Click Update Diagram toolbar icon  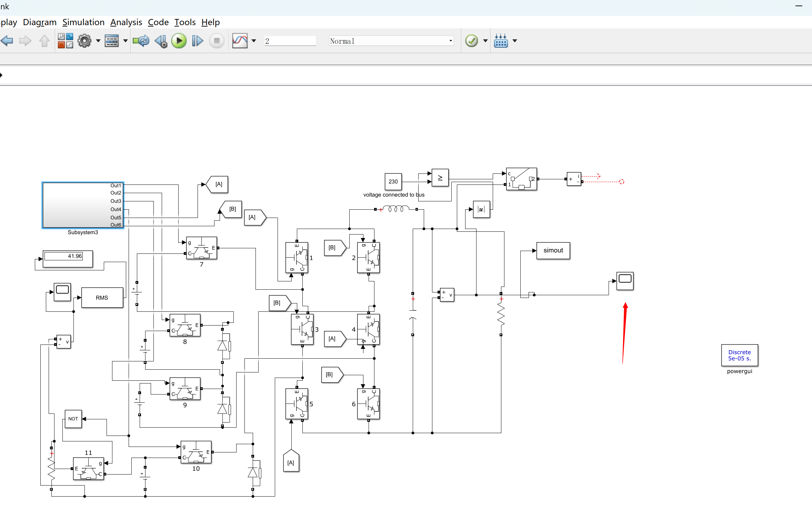tap(141, 41)
